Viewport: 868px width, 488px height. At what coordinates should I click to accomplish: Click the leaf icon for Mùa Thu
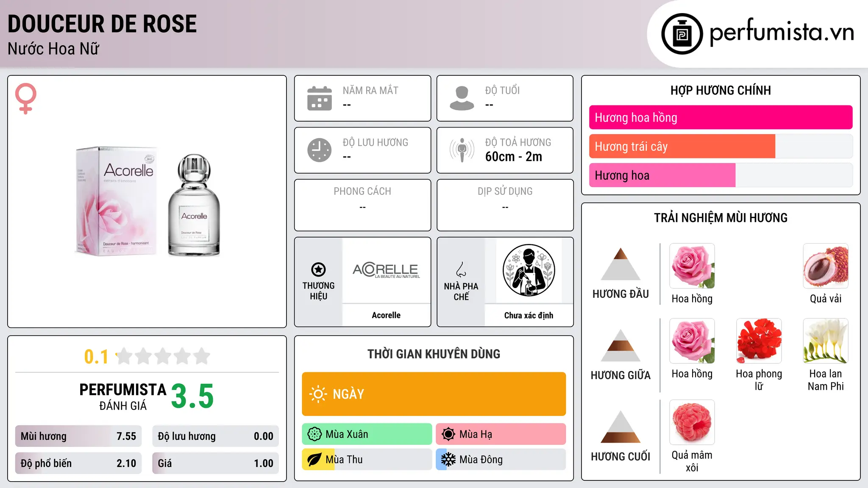pyautogui.click(x=314, y=460)
